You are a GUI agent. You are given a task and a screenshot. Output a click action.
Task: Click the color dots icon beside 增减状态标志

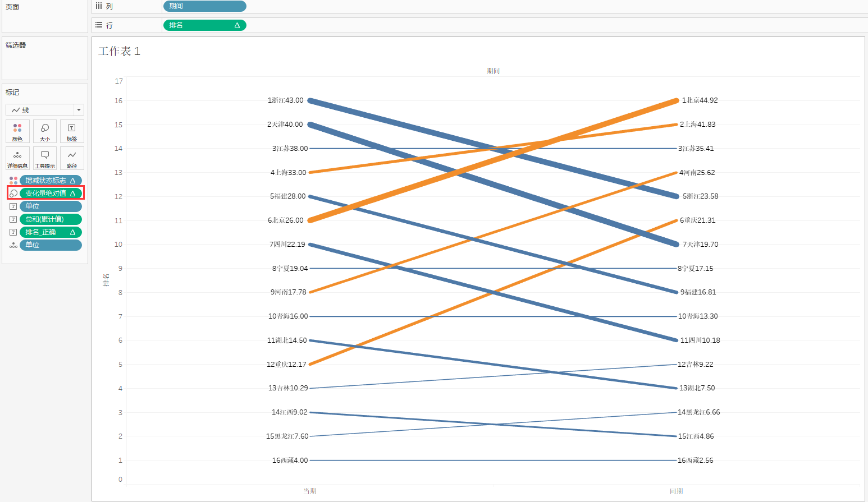point(13,181)
